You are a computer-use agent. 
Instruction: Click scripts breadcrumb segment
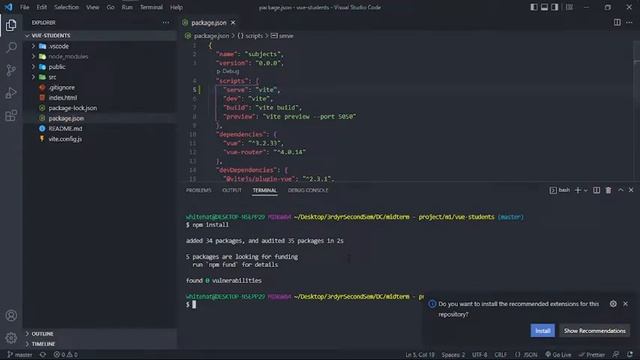(251, 36)
